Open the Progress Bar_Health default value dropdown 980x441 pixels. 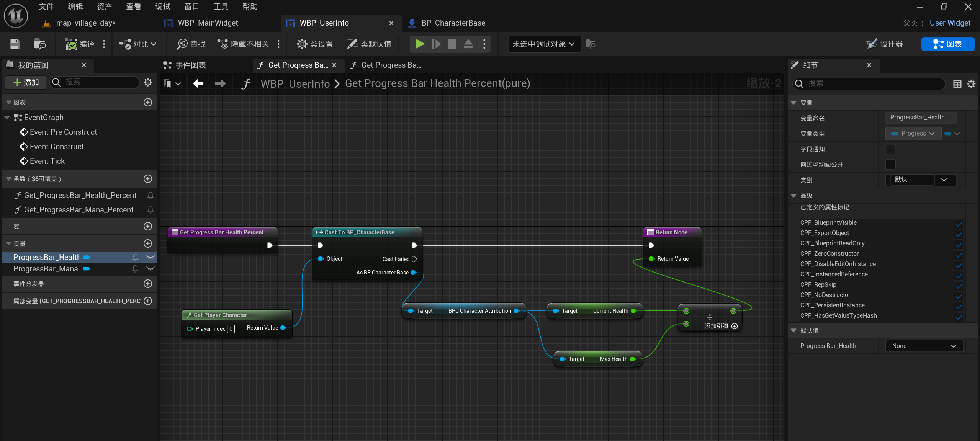click(x=924, y=346)
